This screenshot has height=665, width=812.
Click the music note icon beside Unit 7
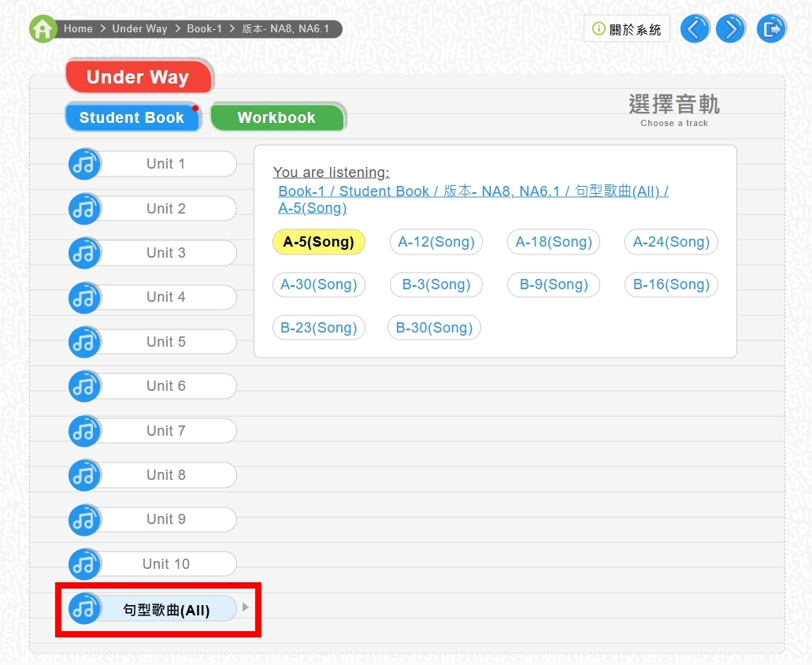pos(84,430)
